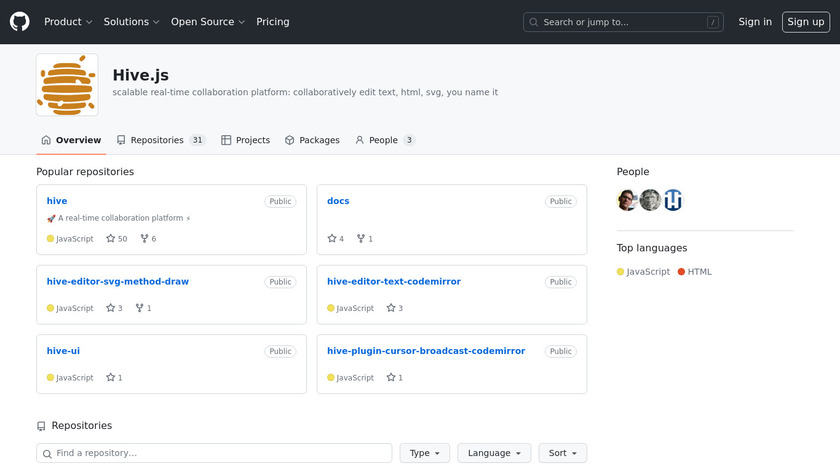Image resolution: width=840 pixels, height=472 pixels.
Task: Click the Sign up button
Action: coord(805,22)
